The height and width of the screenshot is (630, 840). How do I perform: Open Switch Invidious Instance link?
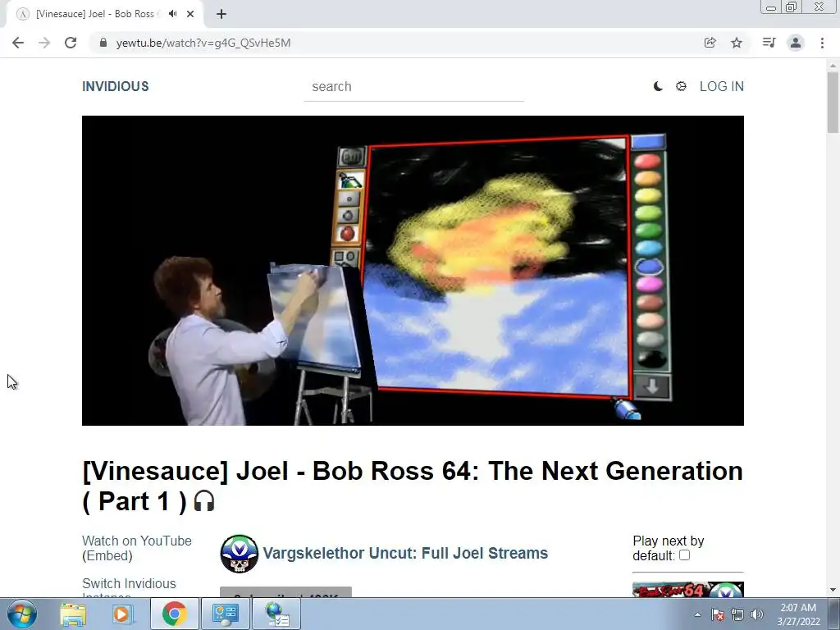(x=129, y=589)
